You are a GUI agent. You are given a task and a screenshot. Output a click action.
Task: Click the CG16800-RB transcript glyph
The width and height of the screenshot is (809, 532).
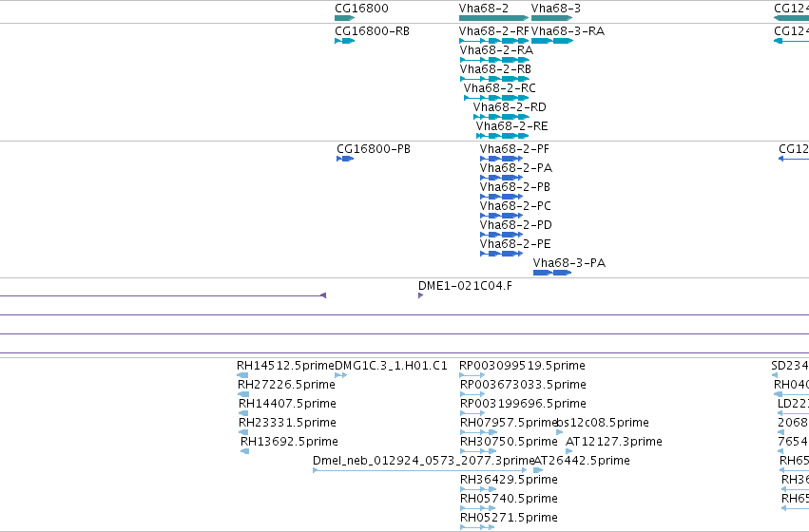[x=345, y=41]
